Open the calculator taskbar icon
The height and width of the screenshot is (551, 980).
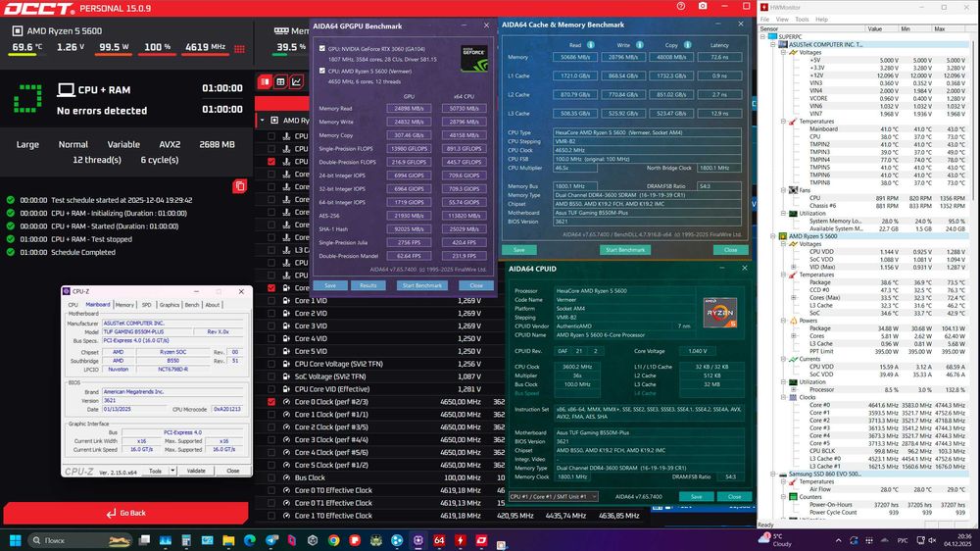[186, 540]
